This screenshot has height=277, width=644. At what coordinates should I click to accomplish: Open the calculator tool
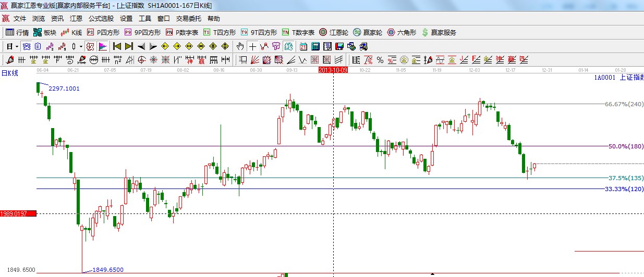[x=314, y=46]
